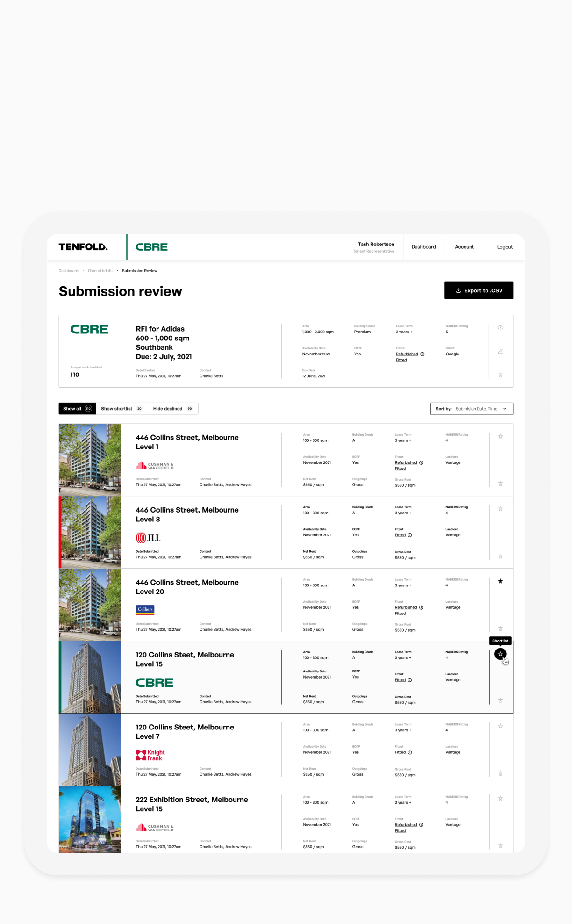Shortlist 222 Exhibition Street Level 15

(x=500, y=799)
